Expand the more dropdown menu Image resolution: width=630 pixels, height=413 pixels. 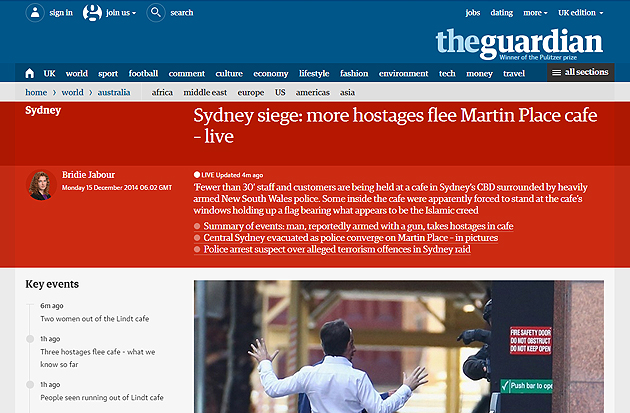[535, 13]
